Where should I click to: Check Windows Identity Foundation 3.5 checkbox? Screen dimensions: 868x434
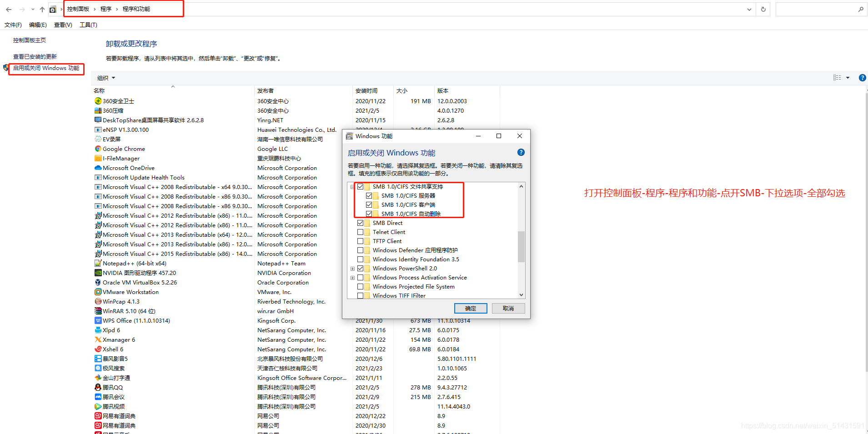[361, 259]
